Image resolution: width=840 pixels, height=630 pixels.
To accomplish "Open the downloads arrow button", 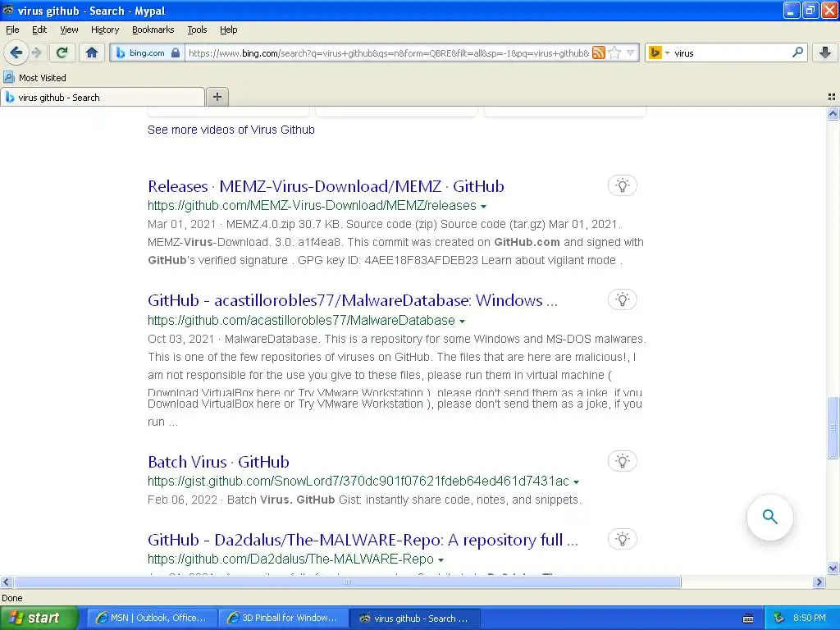I will tap(825, 52).
